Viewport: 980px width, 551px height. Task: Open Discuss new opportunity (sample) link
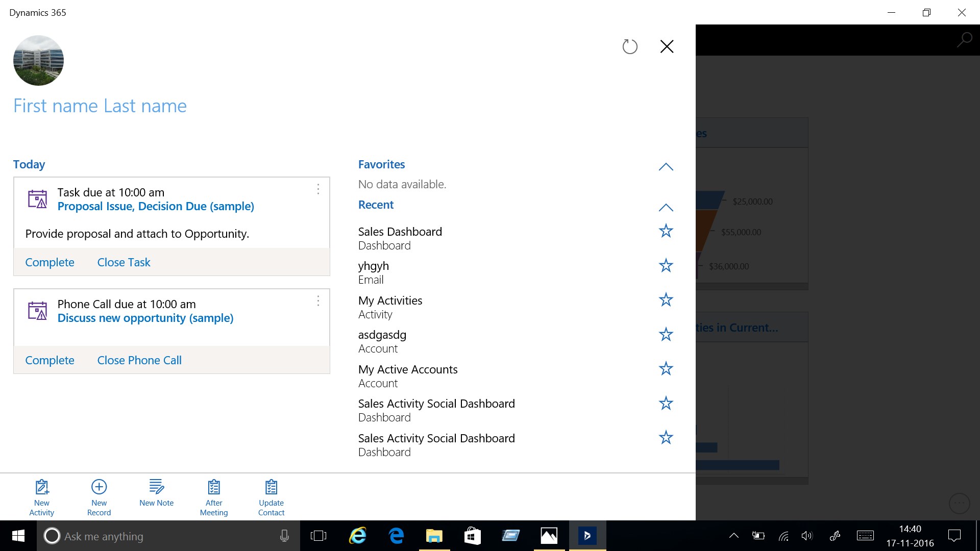point(145,318)
